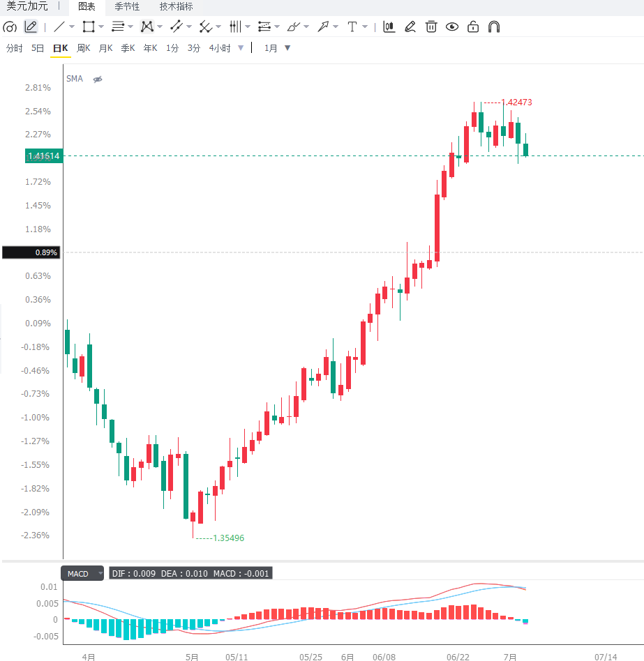This screenshot has height=661, width=644.
Task: Switch to the 季节性 tab
Action: point(127,7)
